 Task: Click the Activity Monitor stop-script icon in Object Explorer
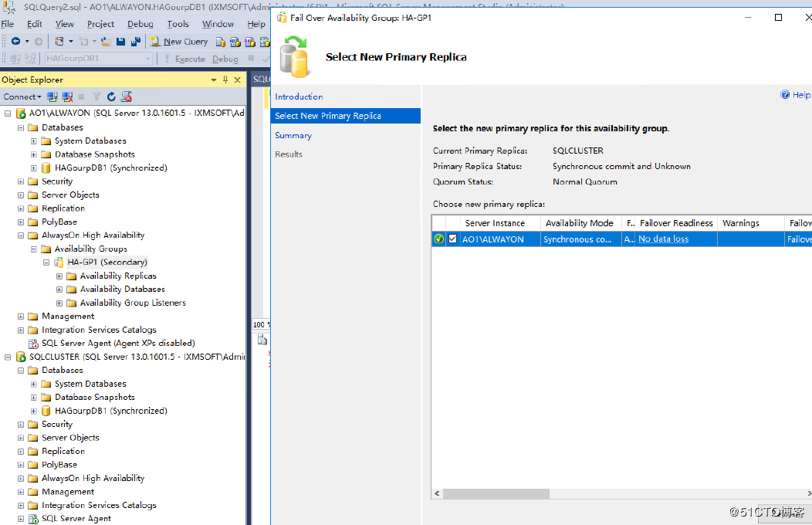(x=127, y=97)
